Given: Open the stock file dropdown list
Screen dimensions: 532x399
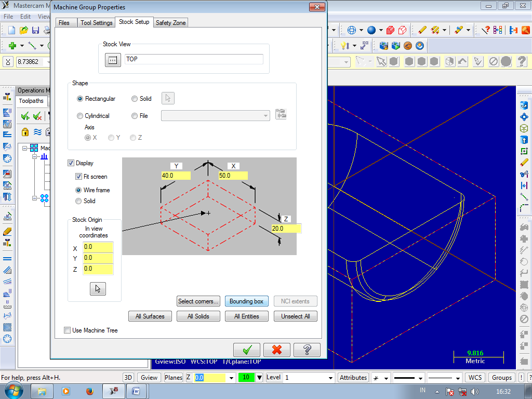Looking at the screenshot, I should [265, 116].
